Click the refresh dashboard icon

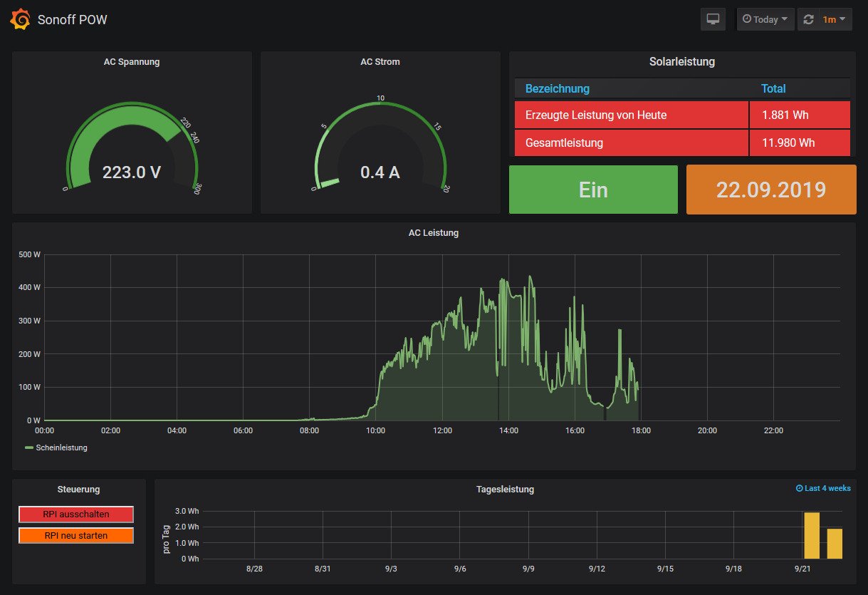(808, 19)
